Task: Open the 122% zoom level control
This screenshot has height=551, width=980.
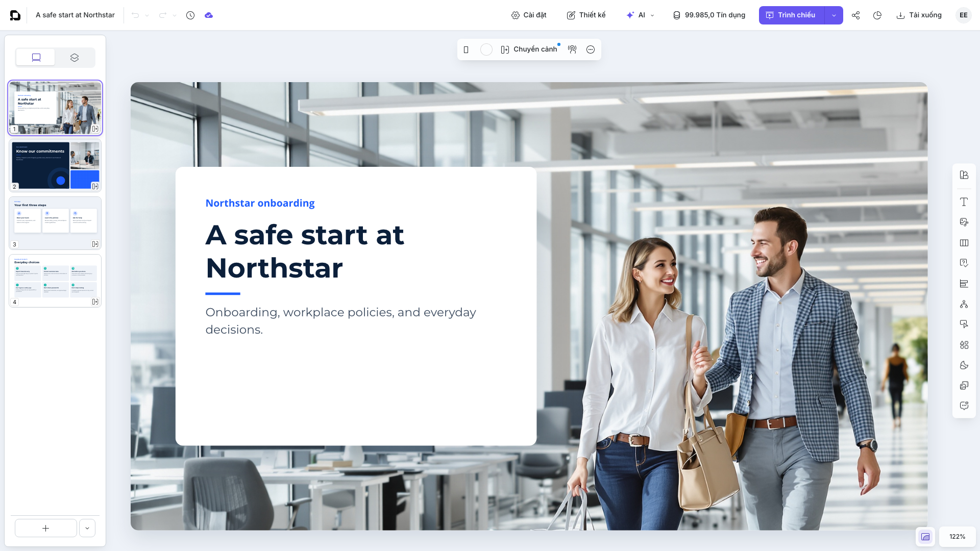Action: pos(957,537)
